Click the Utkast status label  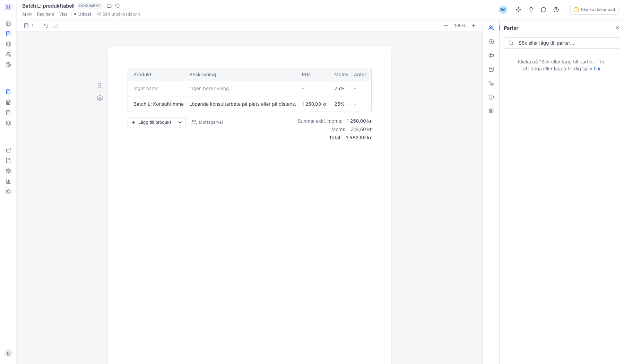click(x=83, y=14)
